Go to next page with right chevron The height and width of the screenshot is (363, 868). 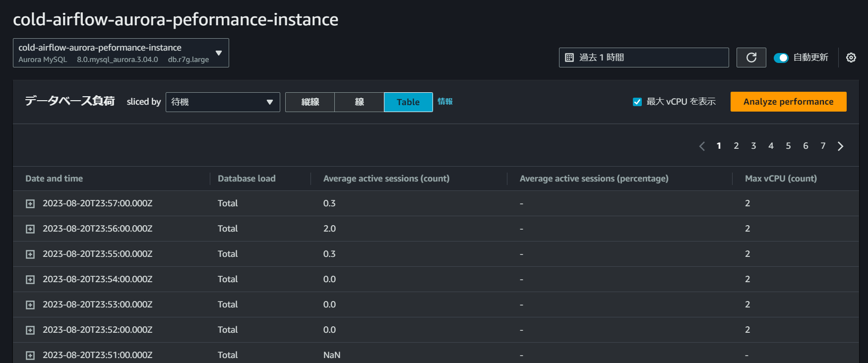point(840,146)
